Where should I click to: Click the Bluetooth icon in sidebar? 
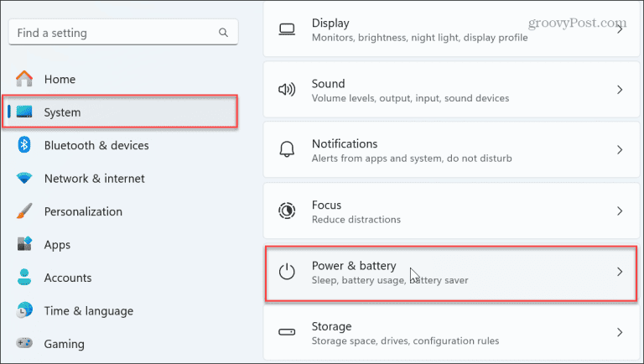24,144
